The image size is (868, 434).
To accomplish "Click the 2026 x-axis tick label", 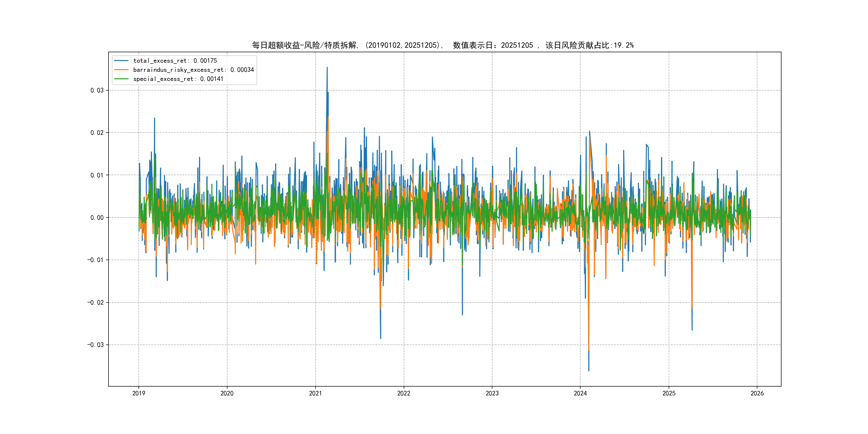I will click(x=757, y=393).
